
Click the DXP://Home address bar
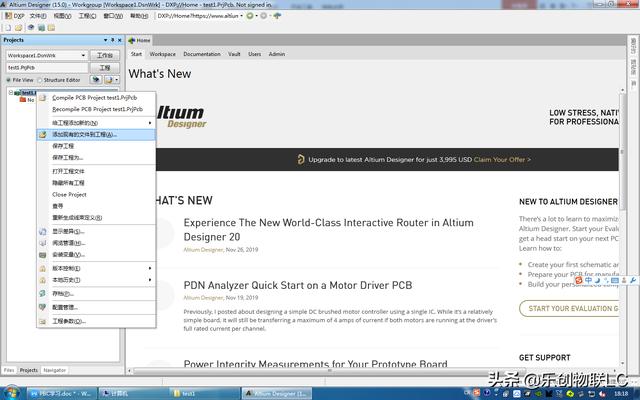click(x=198, y=16)
